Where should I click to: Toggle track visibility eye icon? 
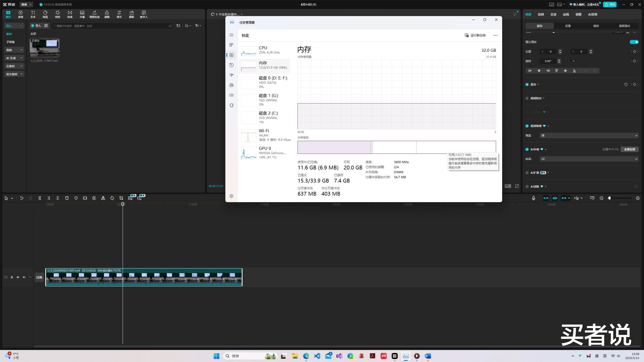[18, 277]
